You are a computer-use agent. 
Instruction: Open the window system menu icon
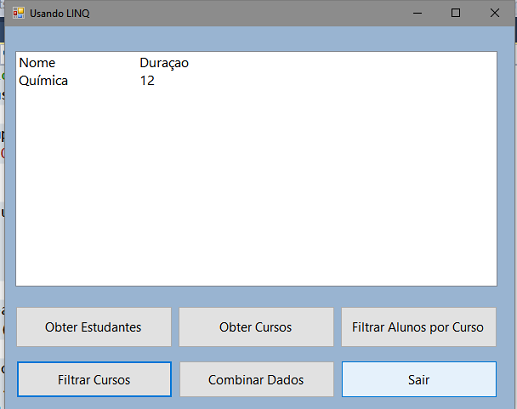point(19,13)
